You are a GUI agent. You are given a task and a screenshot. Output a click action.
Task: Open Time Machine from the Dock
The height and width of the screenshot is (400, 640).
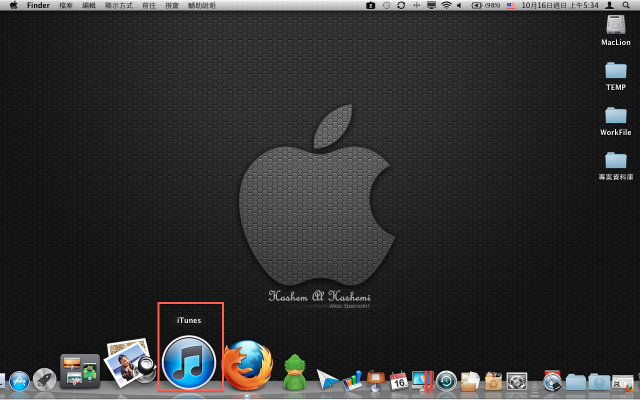click(x=446, y=380)
